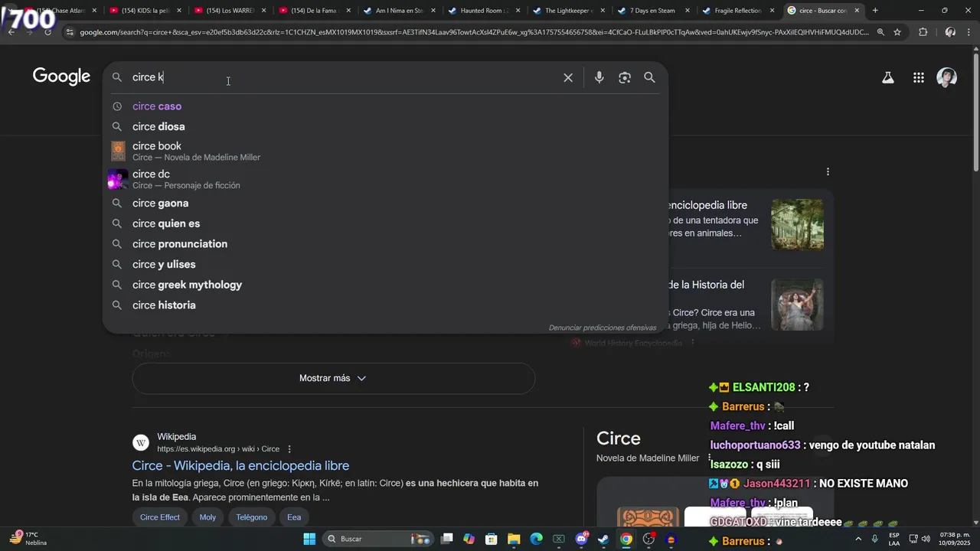
Task: Show hidden system tray icons chevron
Action: point(857,539)
